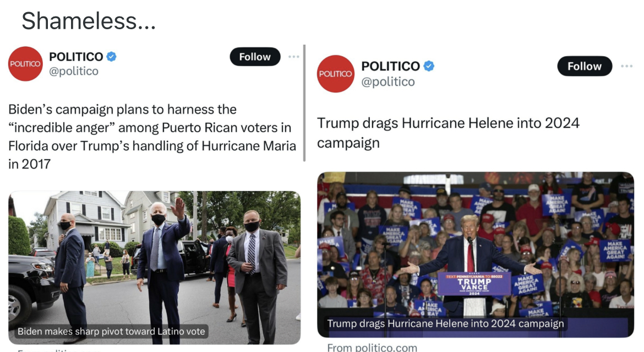Click 'Biden makes sharp pivot toward Latino vote' caption
This screenshot has width=644, height=352.
coord(111,332)
